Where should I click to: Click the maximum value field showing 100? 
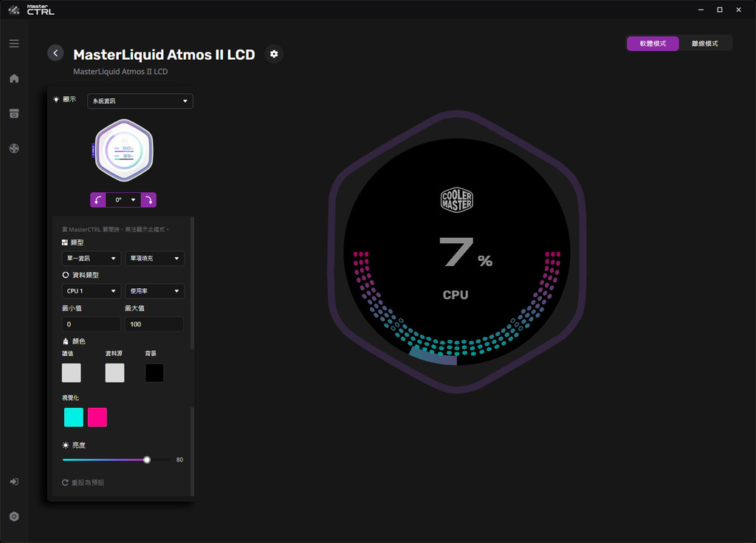[x=154, y=324]
